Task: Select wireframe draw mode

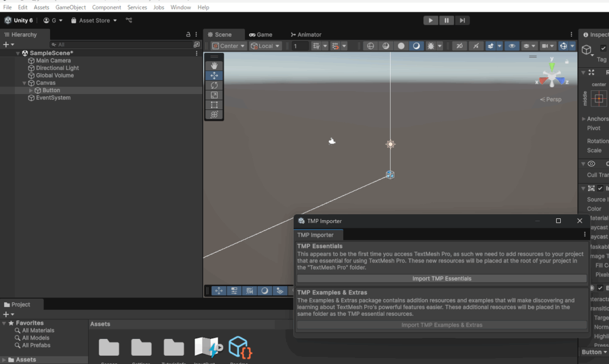Action: [x=371, y=46]
